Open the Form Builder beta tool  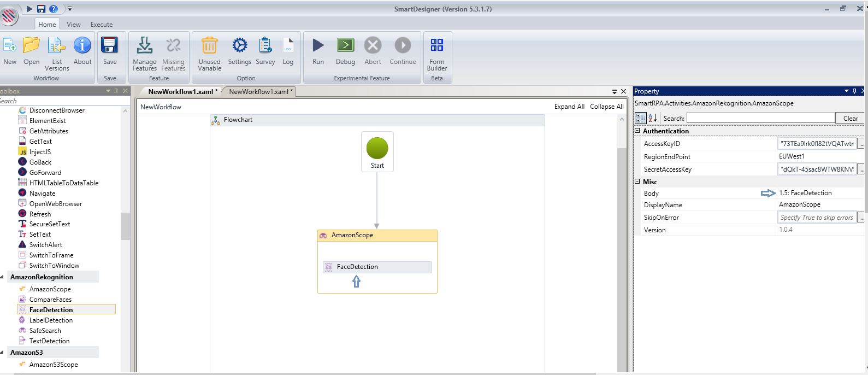point(436,46)
